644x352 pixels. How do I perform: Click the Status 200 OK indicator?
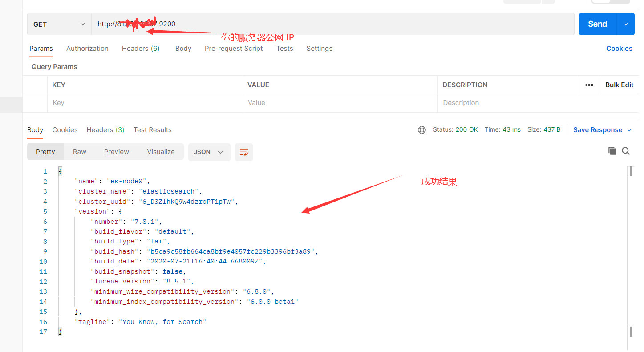455,130
